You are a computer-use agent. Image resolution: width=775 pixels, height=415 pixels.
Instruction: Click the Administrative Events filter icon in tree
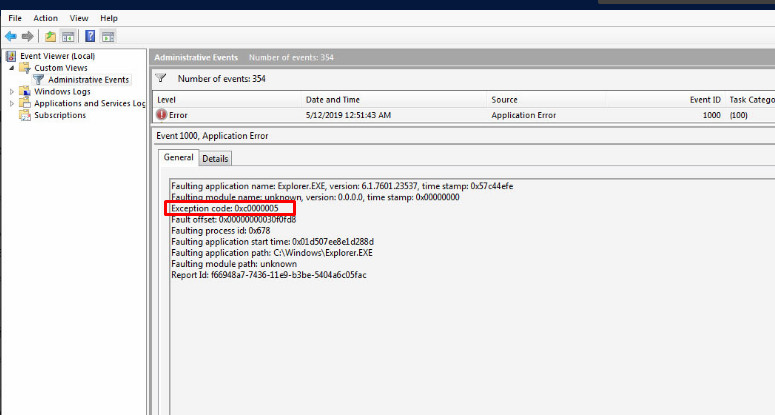[x=39, y=80]
